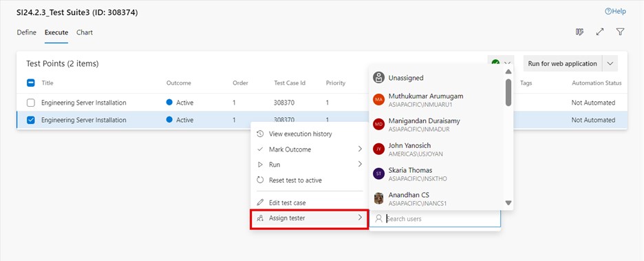Click Muthukumar Arumugam MA avatar
Image resolution: width=644 pixels, height=261 pixels.
(x=378, y=99)
